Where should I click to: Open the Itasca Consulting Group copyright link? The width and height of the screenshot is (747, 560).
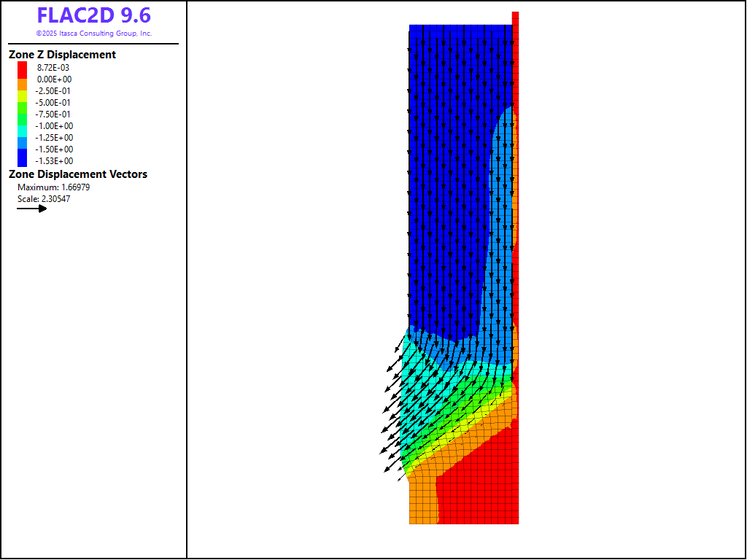[93, 34]
